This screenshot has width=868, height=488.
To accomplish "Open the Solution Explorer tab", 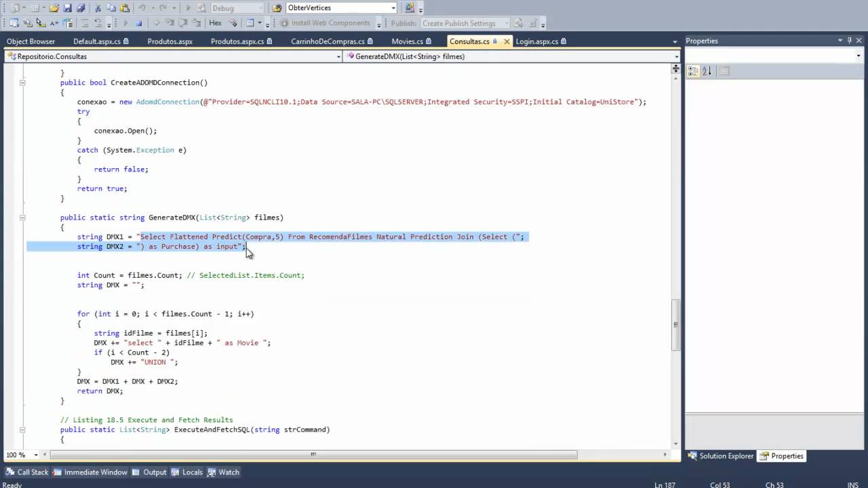I will pos(720,456).
